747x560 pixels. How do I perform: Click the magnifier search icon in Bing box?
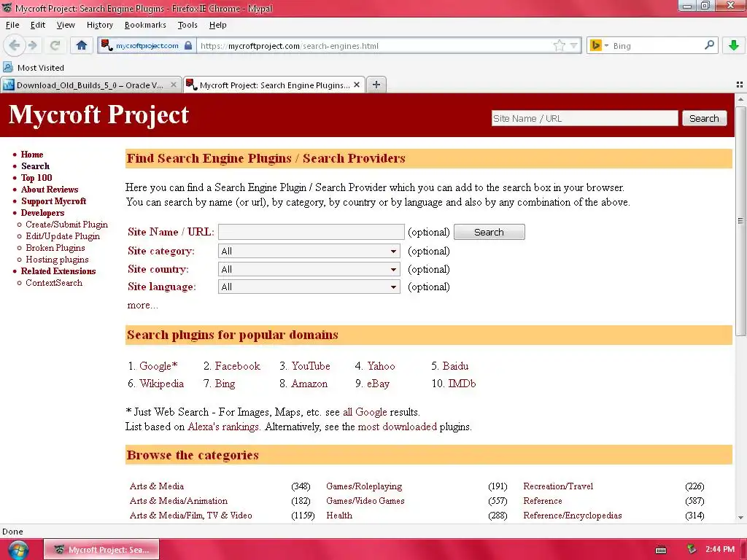point(709,45)
